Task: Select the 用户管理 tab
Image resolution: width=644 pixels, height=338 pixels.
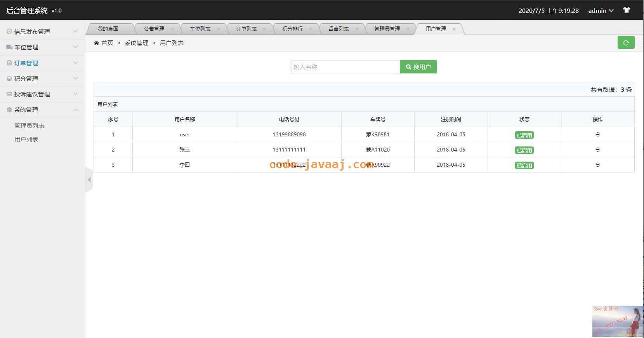Action: tap(436, 29)
